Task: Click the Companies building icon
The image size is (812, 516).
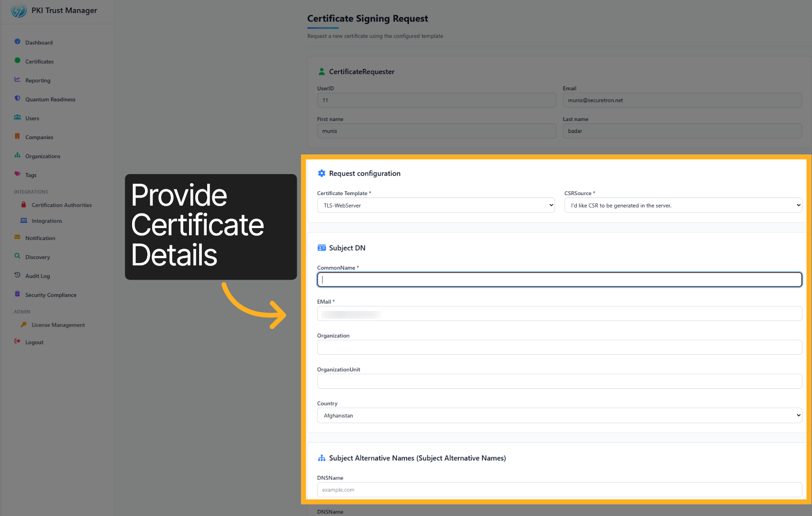Action: (x=17, y=136)
